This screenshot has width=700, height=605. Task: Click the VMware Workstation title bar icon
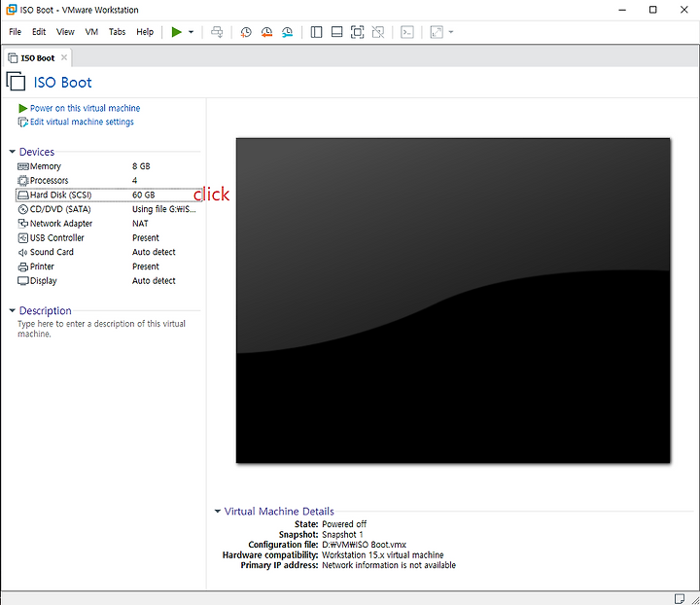tap(12, 10)
